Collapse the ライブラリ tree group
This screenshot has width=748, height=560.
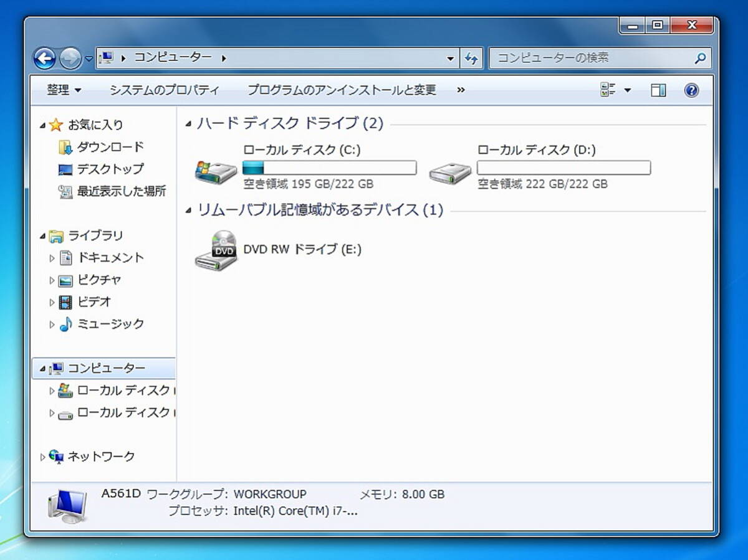pyautogui.click(x=43, y=237)
